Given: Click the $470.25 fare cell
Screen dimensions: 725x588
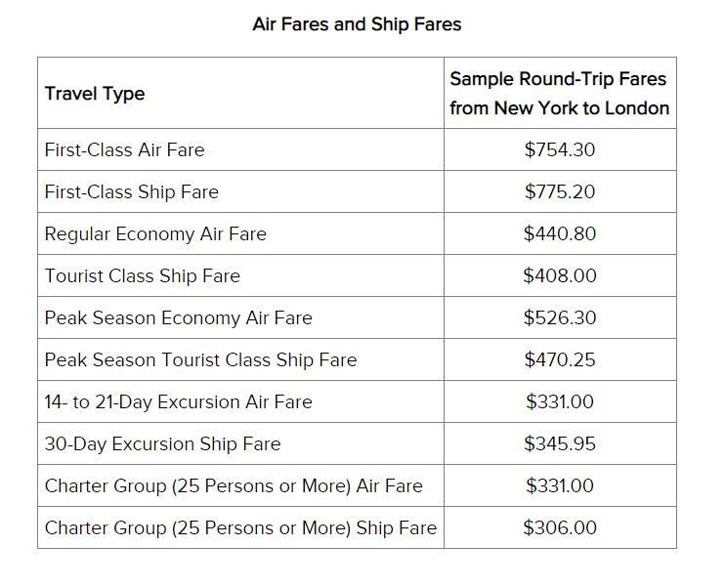Looking at the screenshot, I should (560, 360).
